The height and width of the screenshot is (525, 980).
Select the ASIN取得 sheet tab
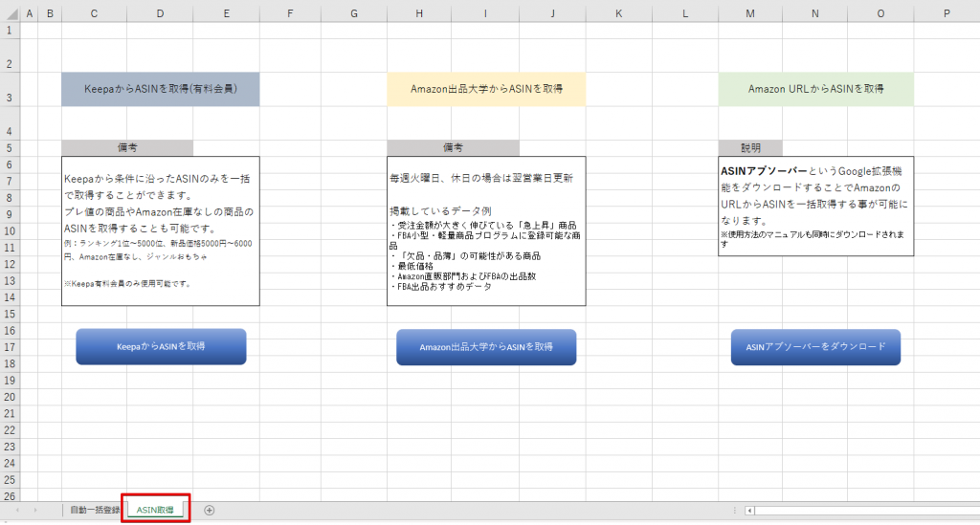155,510
